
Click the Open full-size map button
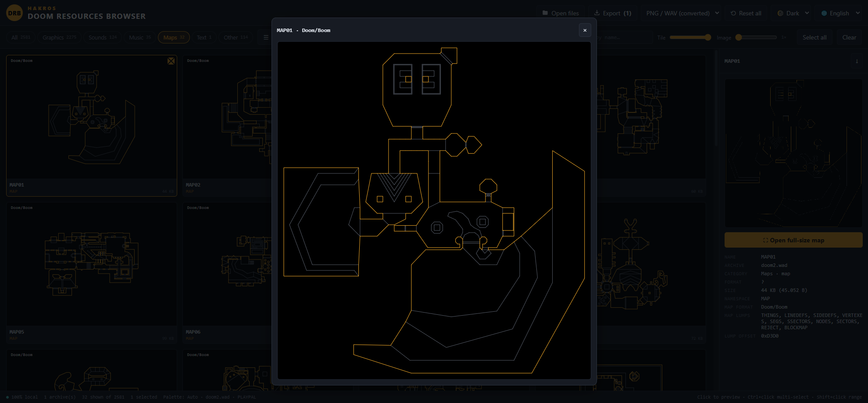point(793,240)
